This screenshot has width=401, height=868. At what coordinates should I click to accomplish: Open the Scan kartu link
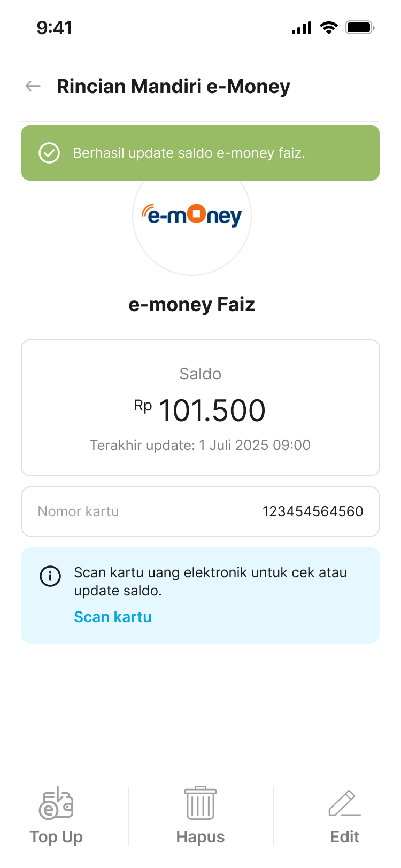(x=113, y=617)
